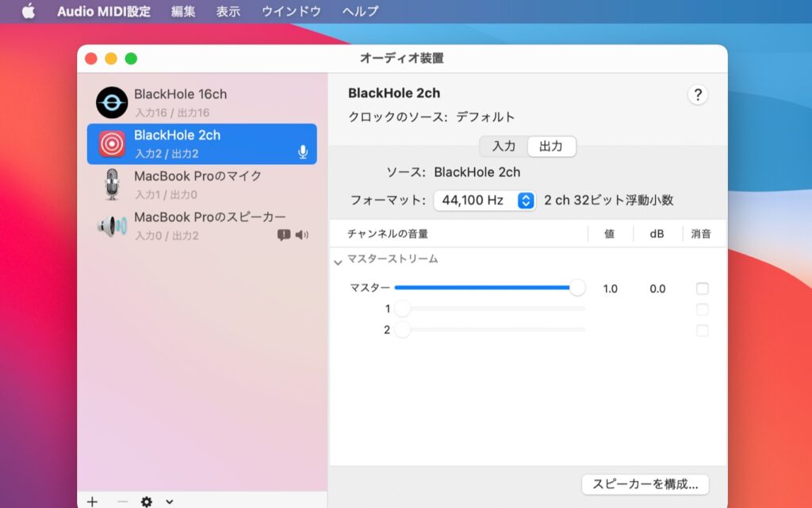The height and width of the screenshot is (508, 812).
Task: Click the alert sound icon on speaker row
Action: pyautogui.click(x=284, y=235)
